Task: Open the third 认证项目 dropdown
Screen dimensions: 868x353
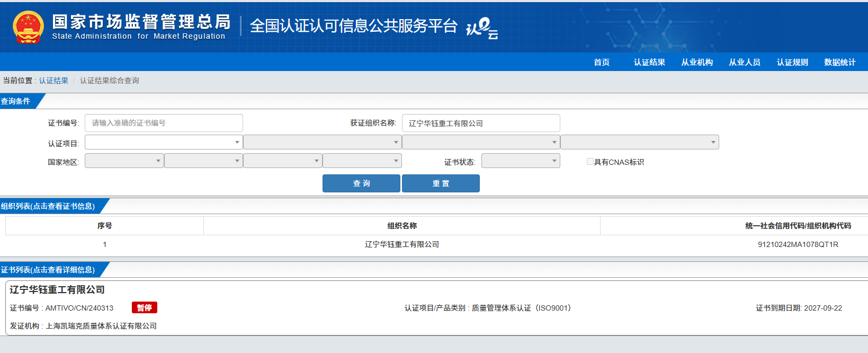Action: [481, 142]
